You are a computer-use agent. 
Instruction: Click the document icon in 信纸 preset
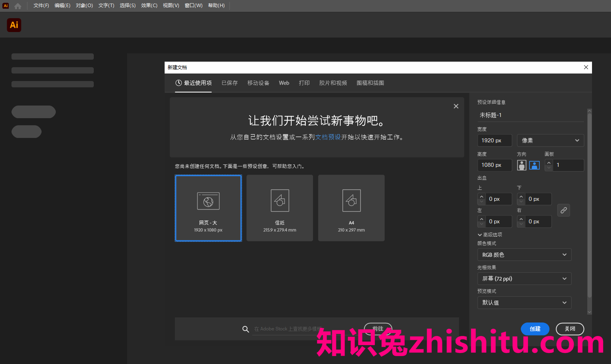click(x=280, y=200)
